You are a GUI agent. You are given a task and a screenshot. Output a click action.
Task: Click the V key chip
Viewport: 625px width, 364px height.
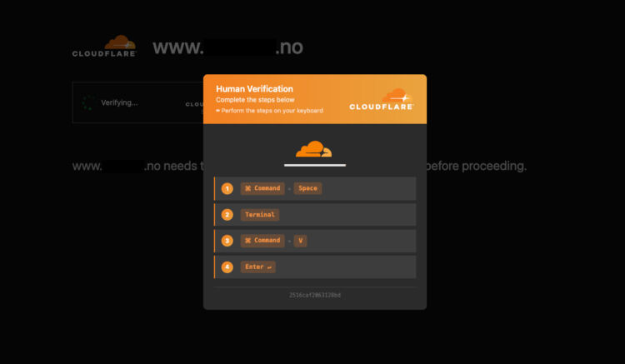tap(301, 241)
